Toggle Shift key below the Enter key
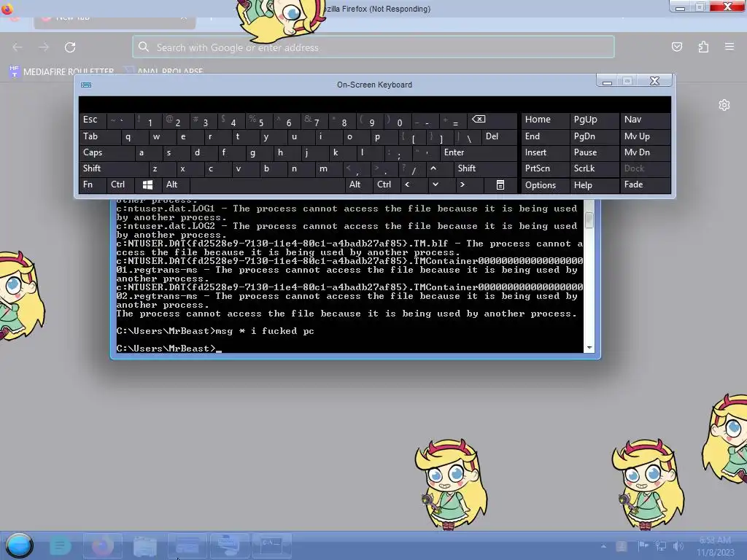Screen dimensions: 747x560 485,168
